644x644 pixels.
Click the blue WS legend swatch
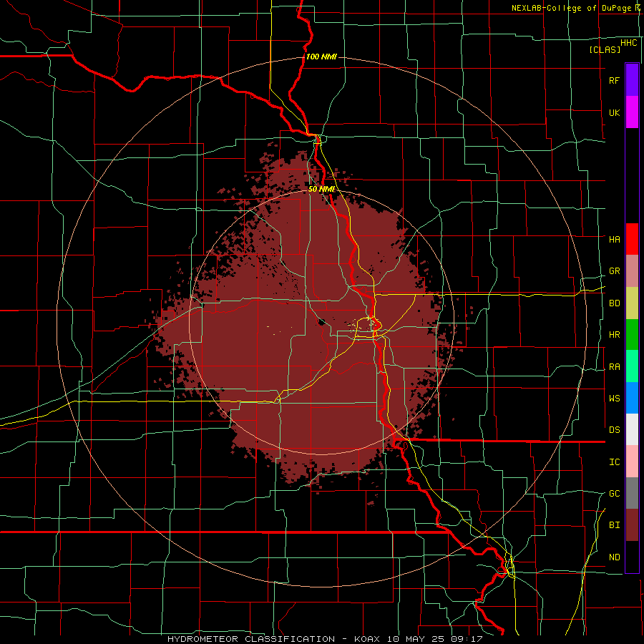coord(632,398)
